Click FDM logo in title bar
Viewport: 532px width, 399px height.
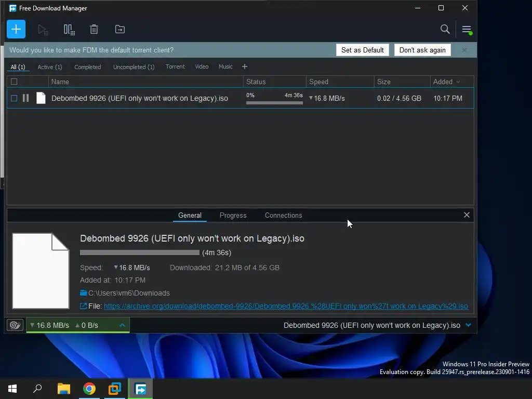[x=12, y=8]
